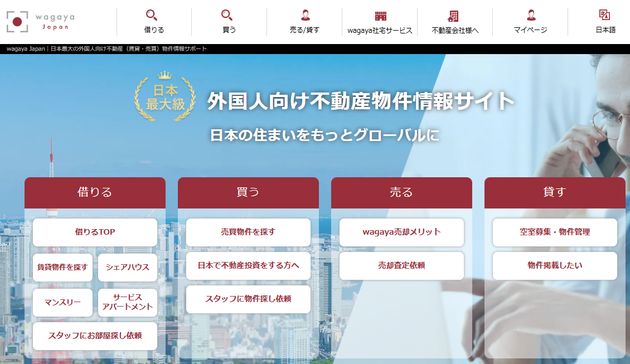The width and height of the screenshot is (630, 364).
Task: Click the 売る red card header
Action: 402,192
